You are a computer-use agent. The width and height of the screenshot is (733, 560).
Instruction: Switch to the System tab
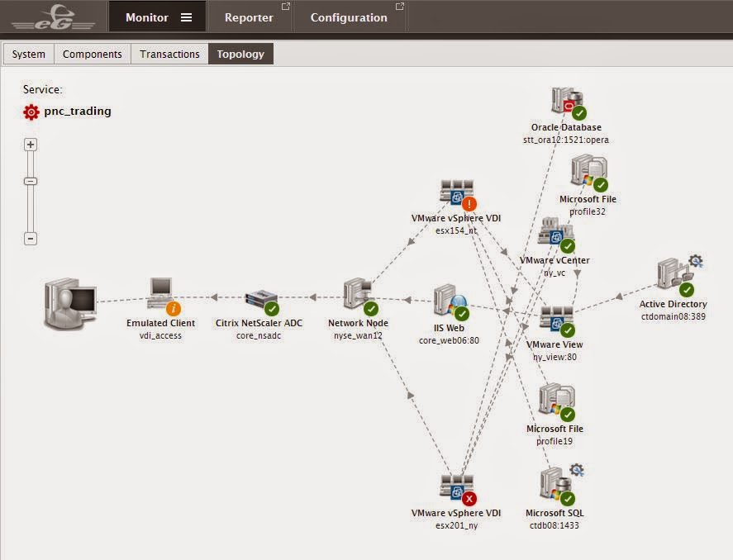click(29, 54)
